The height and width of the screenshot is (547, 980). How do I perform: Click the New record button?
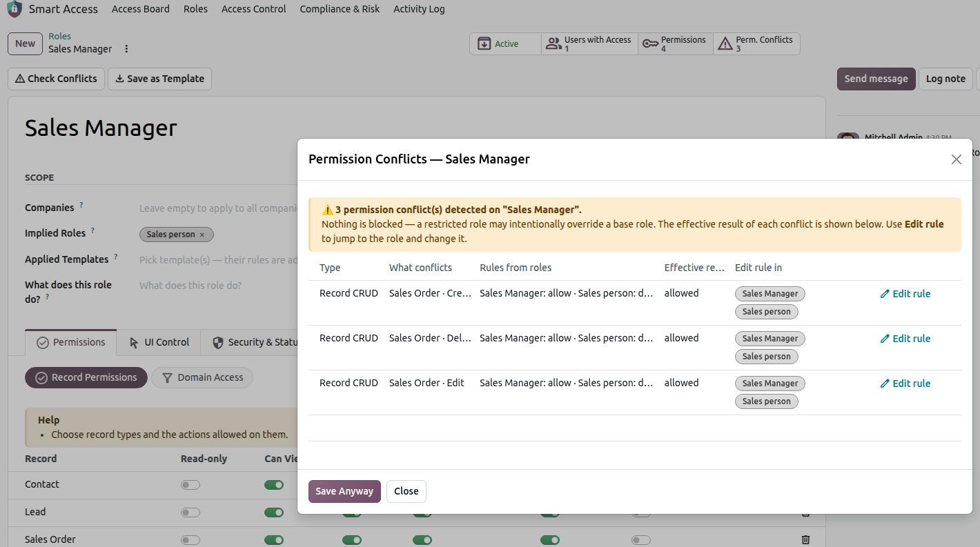(x=25, y=43)
